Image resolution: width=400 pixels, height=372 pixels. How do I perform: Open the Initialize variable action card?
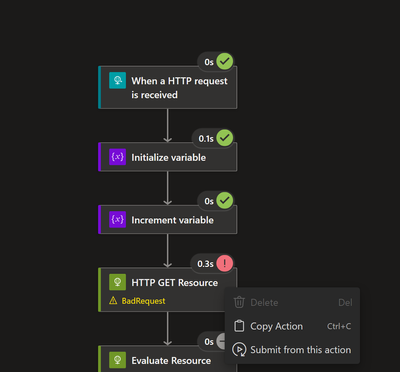point(168,157)
